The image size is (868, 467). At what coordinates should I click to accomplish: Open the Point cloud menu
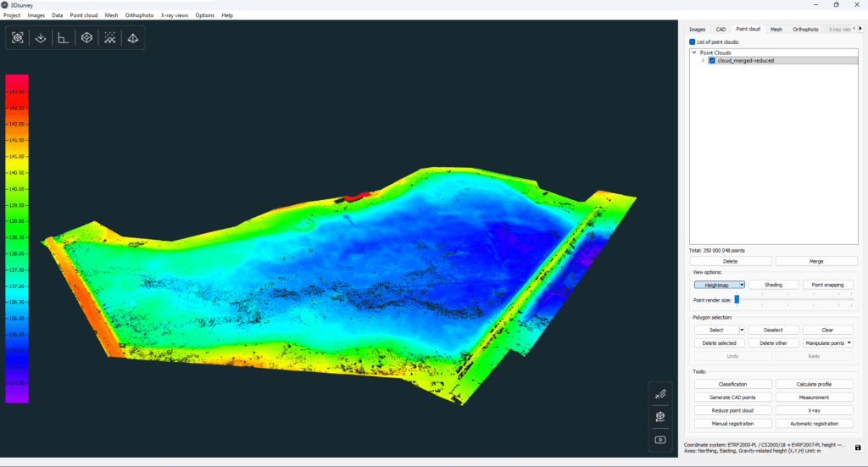[x=84, y=15]
